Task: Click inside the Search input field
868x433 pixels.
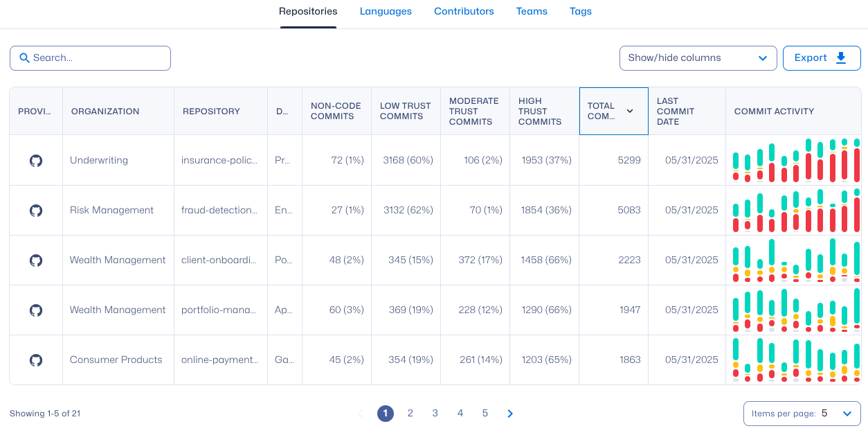Action: tap(97, 58)
